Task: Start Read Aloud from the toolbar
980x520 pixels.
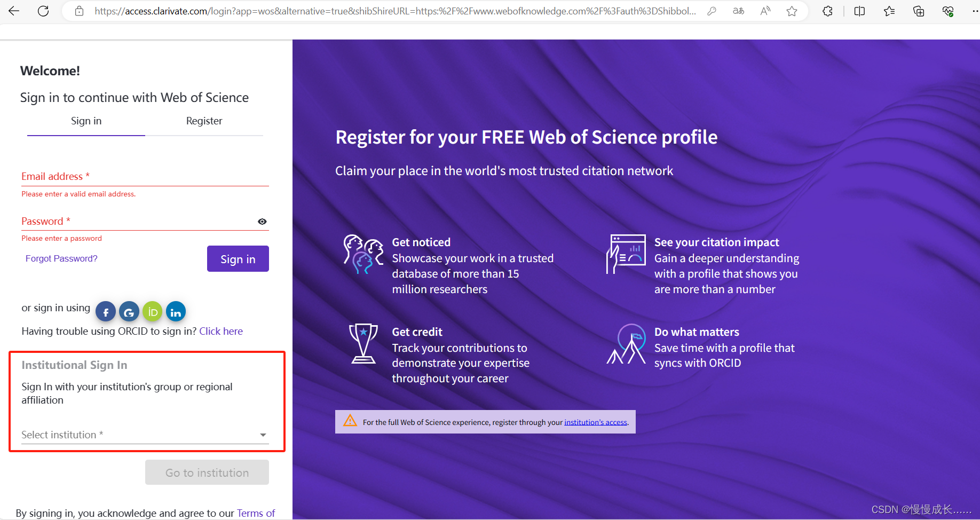Action: [765, 11]
